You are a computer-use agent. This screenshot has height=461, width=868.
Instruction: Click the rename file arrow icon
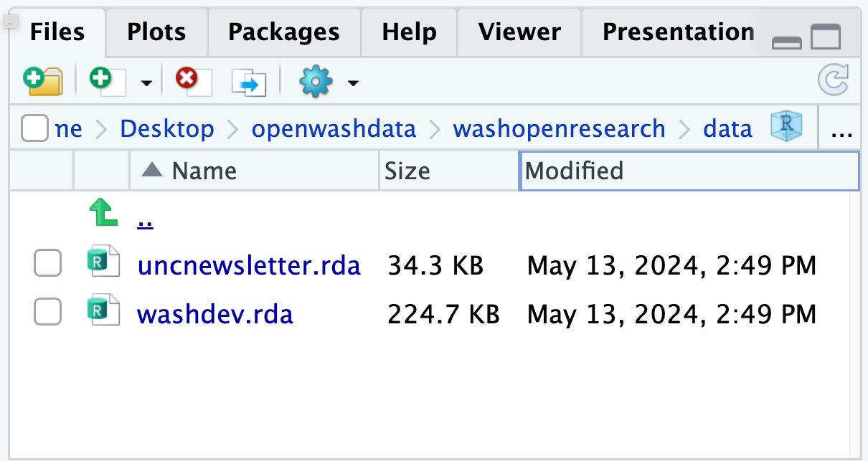tap(249, 82)
